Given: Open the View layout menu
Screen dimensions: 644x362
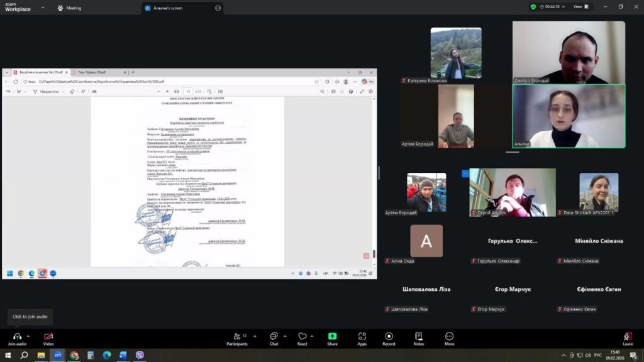Looking at the screenshot, I should pos(580,7).
